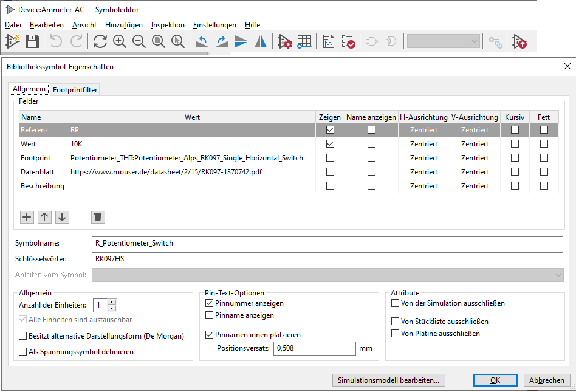Click Simulationsmodell bearbeiten button
The height and width of the screenshot is (392, 576).
pyautogui.click(x=389, y=380)
